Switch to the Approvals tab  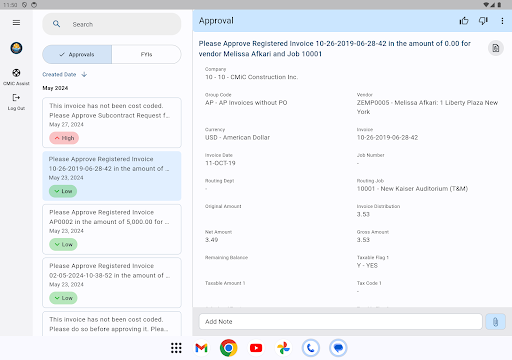tap(77, 54)
